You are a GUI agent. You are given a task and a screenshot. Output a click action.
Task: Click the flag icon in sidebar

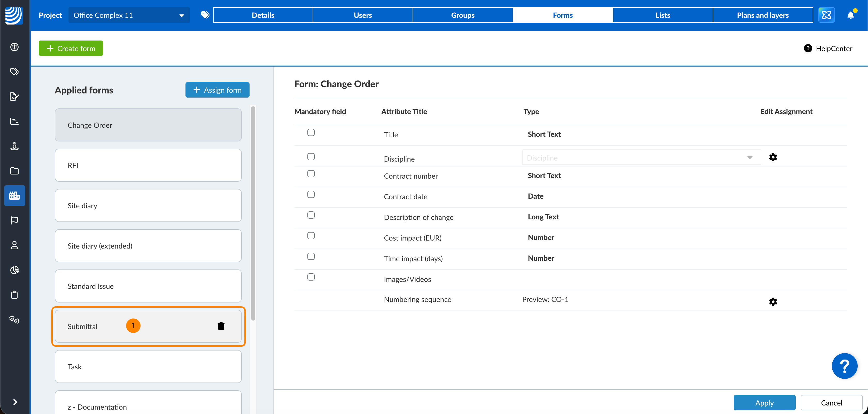[x=14, y=220]
